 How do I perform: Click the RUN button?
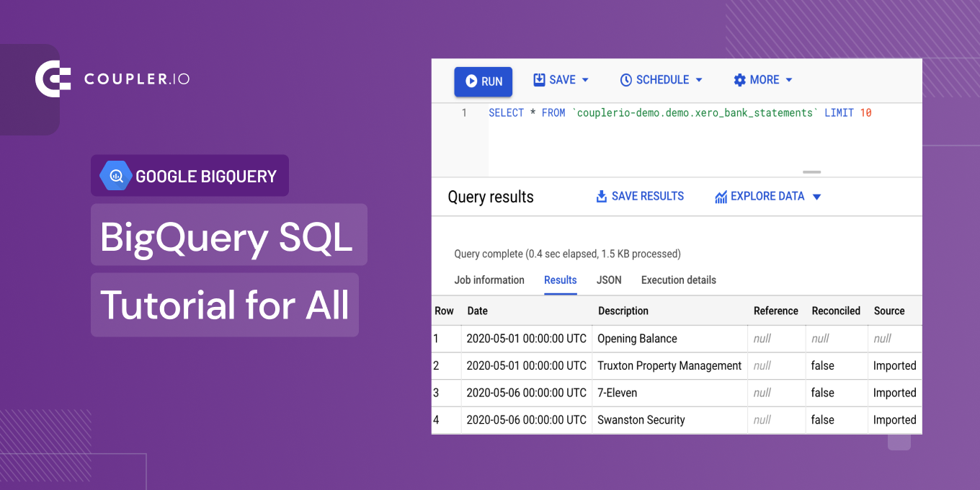[x=483, y=81]
